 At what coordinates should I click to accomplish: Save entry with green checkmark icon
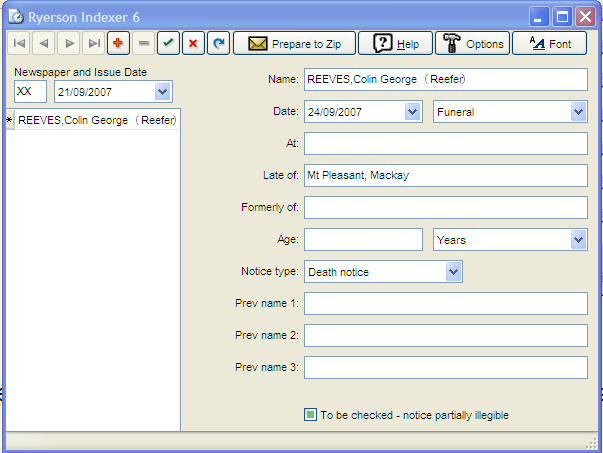pyautogui.click(x=169, y=44)
